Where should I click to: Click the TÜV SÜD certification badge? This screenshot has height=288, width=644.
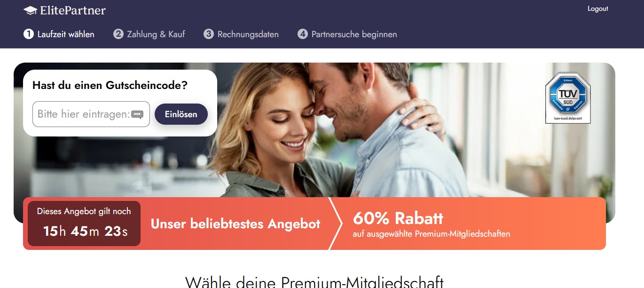[568, 98]
